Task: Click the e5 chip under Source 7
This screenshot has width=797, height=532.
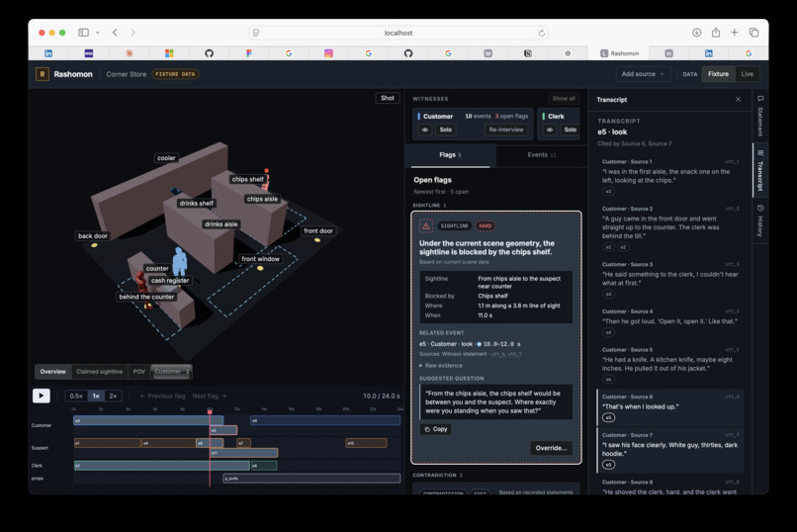Action: [608, 465]
